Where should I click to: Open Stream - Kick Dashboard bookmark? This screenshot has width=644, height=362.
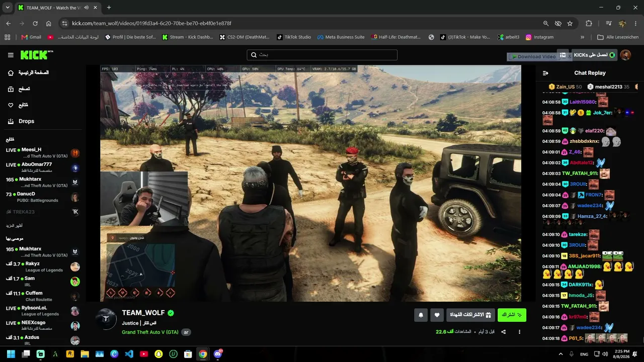point(188,37)
